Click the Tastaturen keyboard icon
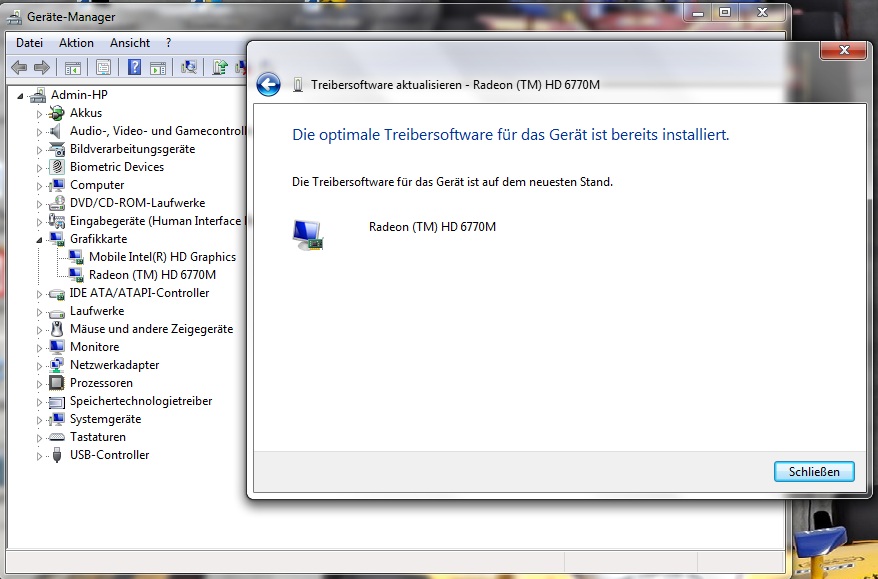 click(x=57, y=437)
